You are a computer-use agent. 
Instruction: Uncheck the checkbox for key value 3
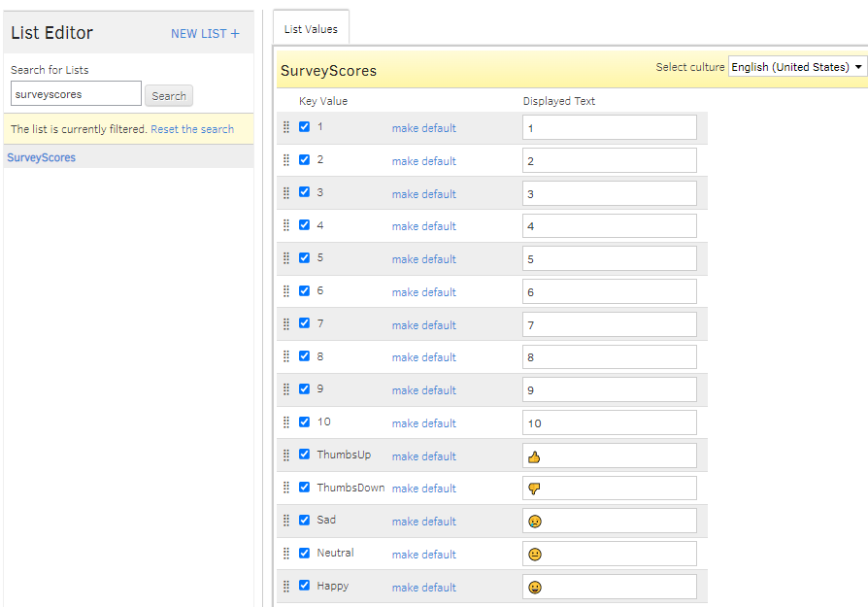(305, 192)
